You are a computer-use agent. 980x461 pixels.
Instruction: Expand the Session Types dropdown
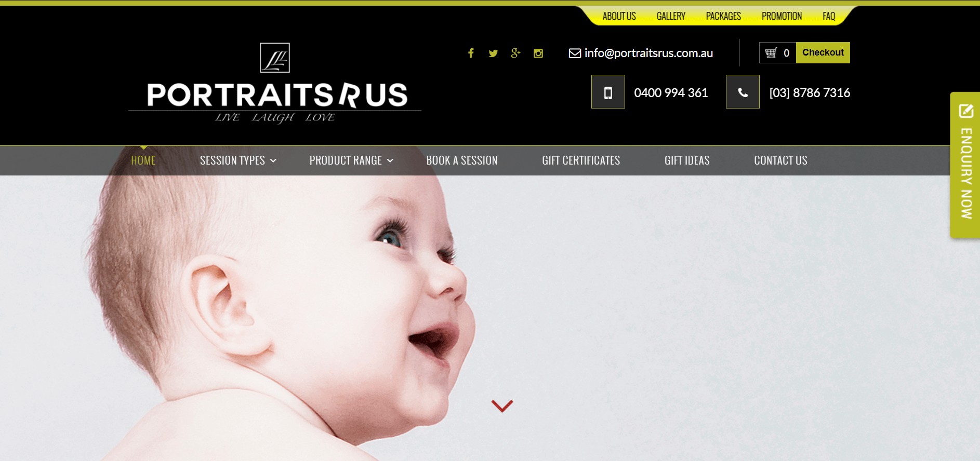pos(238,160)
